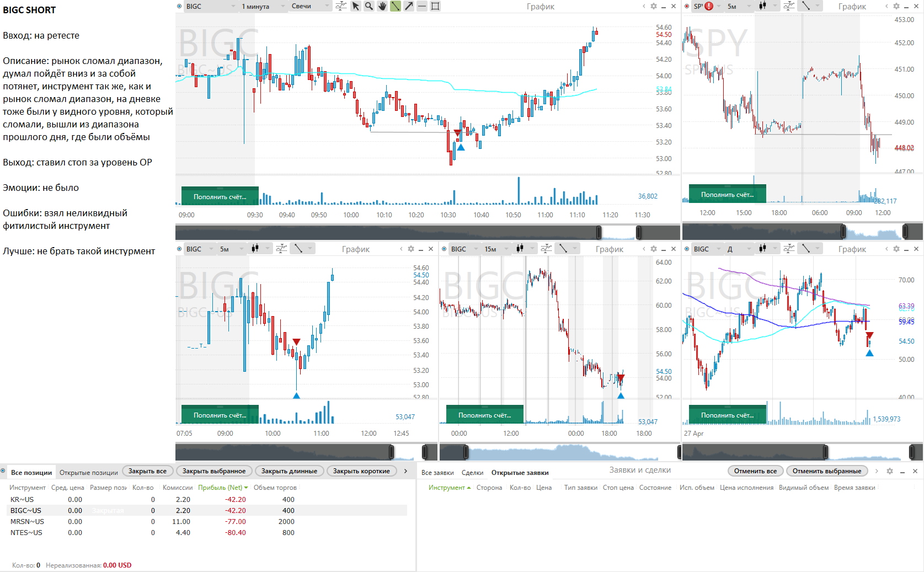
Task: Open settings gear of SPY chart
Action: [896, 6]
